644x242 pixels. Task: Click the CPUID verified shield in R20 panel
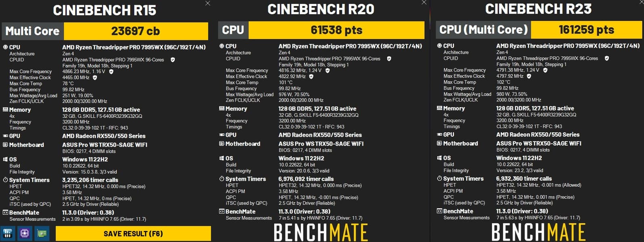(x=389, y=58)
